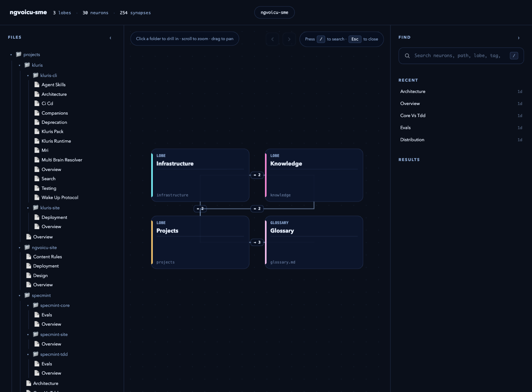532x392 pixels.
Task: Click the slash shortcut badge in the Find search box
Action: [x=514, y=56]
